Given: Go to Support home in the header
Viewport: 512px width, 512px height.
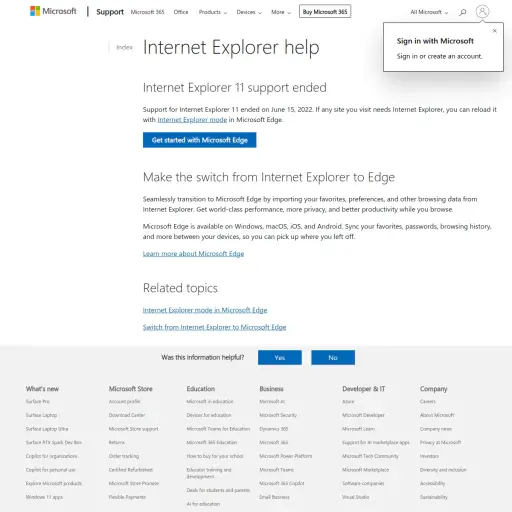Looking at the screenshot, I should coord(110,12).
